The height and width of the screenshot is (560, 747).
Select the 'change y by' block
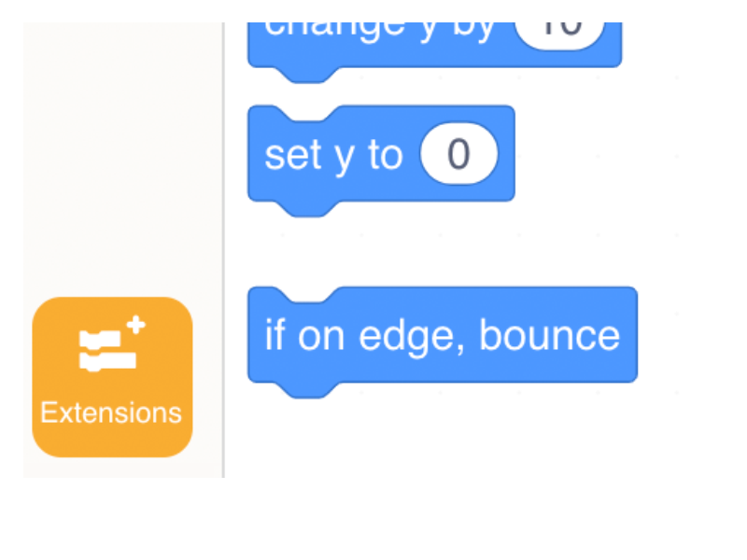point(434,45)
